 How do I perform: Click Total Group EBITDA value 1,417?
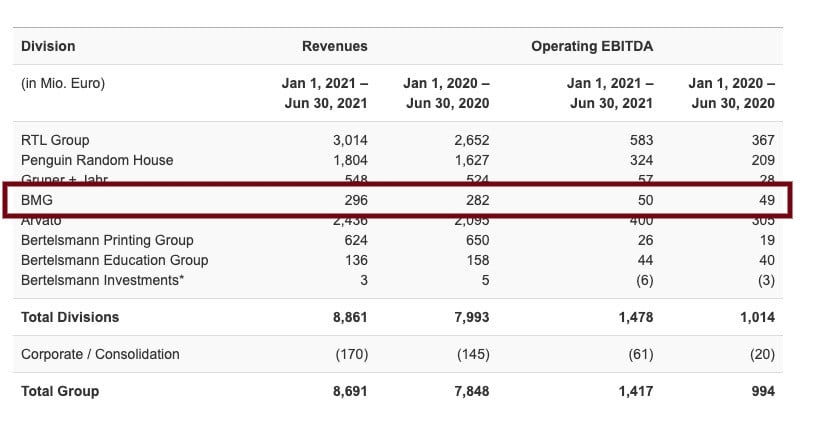[x=635, y=391]
